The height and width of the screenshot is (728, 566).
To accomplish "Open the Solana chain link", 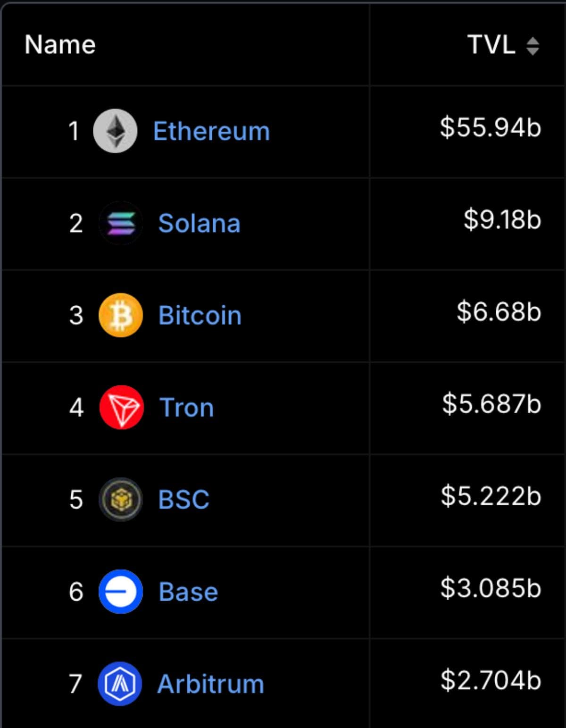I will (199, 223).
